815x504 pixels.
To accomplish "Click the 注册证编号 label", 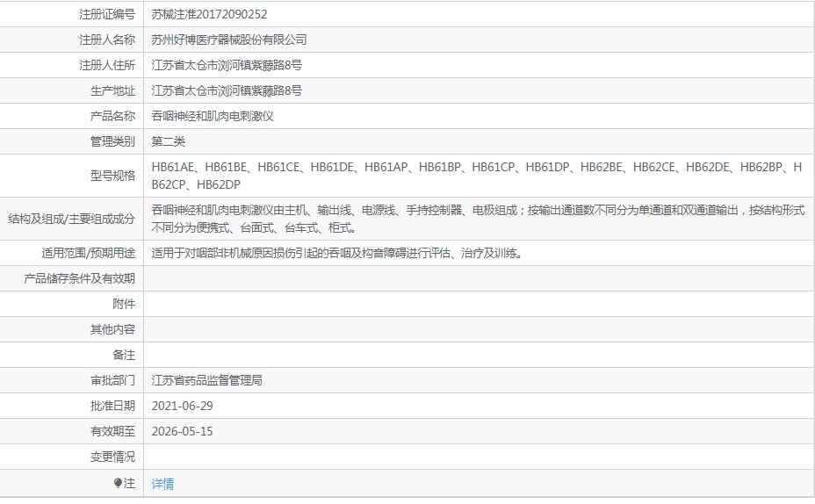I will coord(107,15).
